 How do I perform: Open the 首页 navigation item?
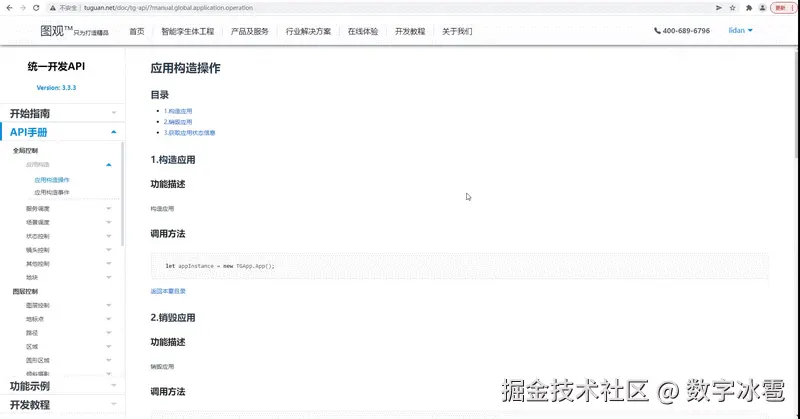pos(137,31)
